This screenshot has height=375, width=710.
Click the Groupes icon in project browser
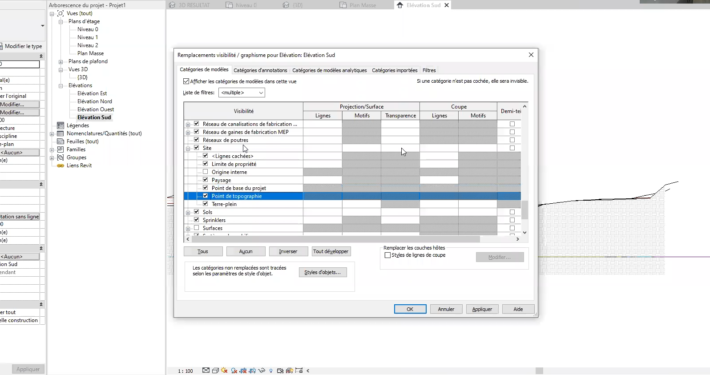coord(60,158)
